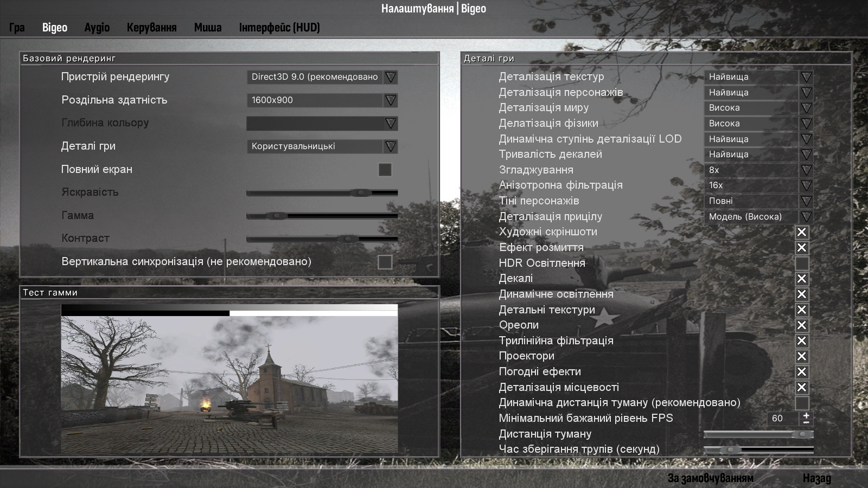Toggle Трилінійна фільтрація checkbox
Image resolution: width=868 pixels, height=488 pixels.
tap(802, 341)
